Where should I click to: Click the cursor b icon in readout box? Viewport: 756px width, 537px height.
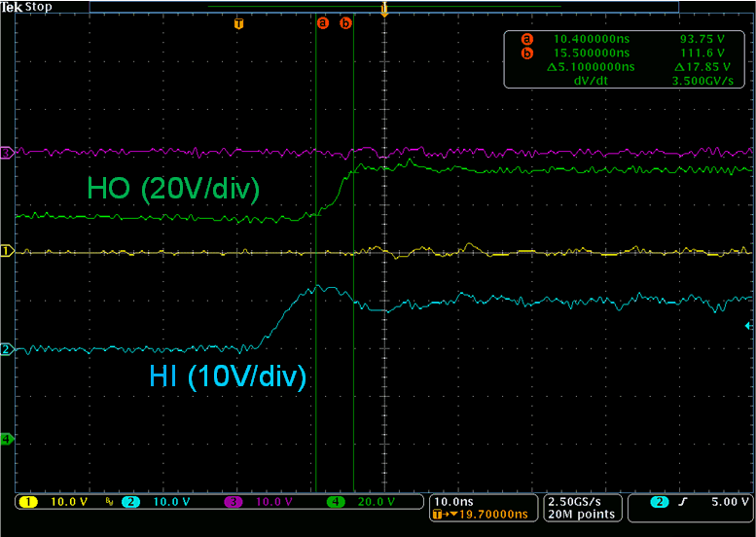pos(527,54)
